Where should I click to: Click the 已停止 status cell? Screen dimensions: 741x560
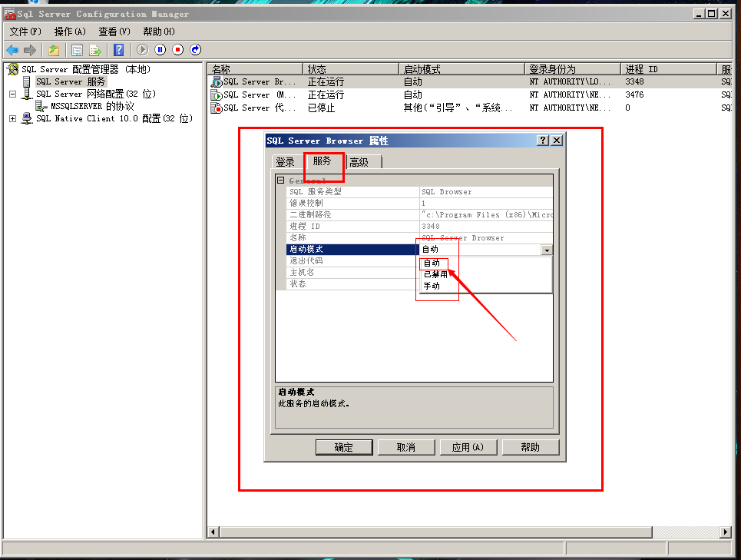[x=321, y=108]
